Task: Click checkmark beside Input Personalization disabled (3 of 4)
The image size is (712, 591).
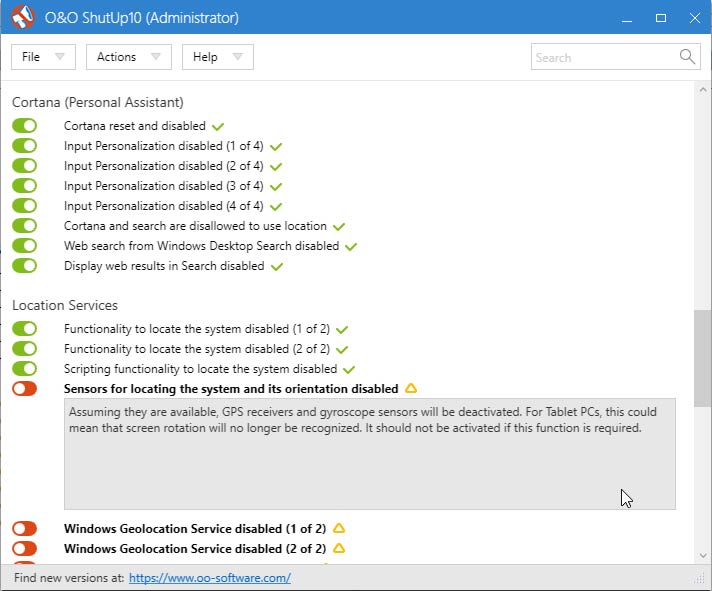Action: pos(276,186)
